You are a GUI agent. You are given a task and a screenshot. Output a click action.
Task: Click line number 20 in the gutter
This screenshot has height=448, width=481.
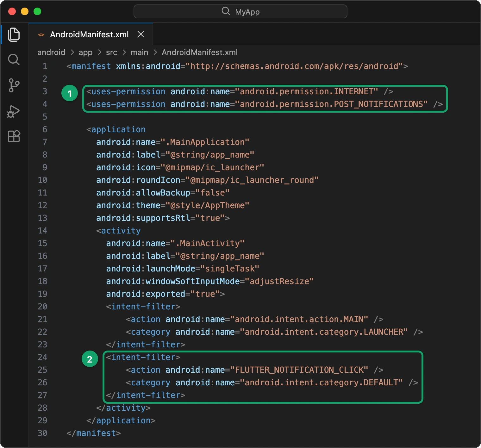[x=42, y=307]
